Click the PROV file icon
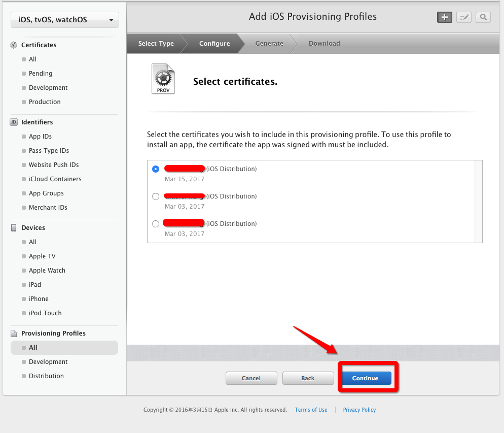 click(163, 79)
